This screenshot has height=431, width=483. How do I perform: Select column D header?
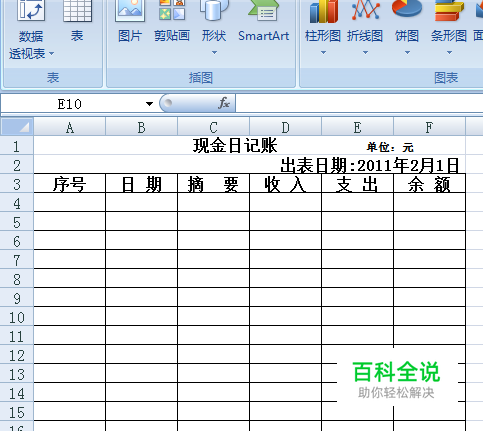tap(286, 127)
